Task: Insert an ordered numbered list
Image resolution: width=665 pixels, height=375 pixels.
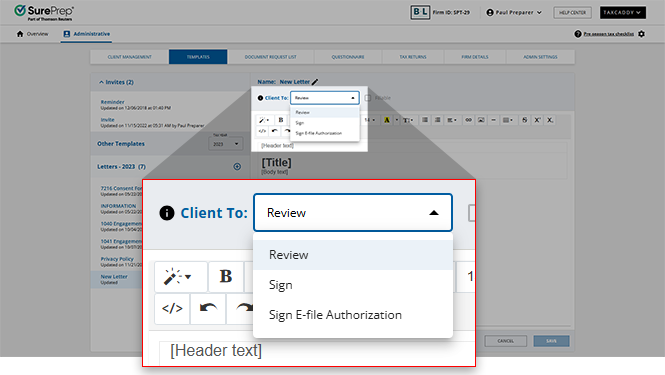Action: pos(438,120)
